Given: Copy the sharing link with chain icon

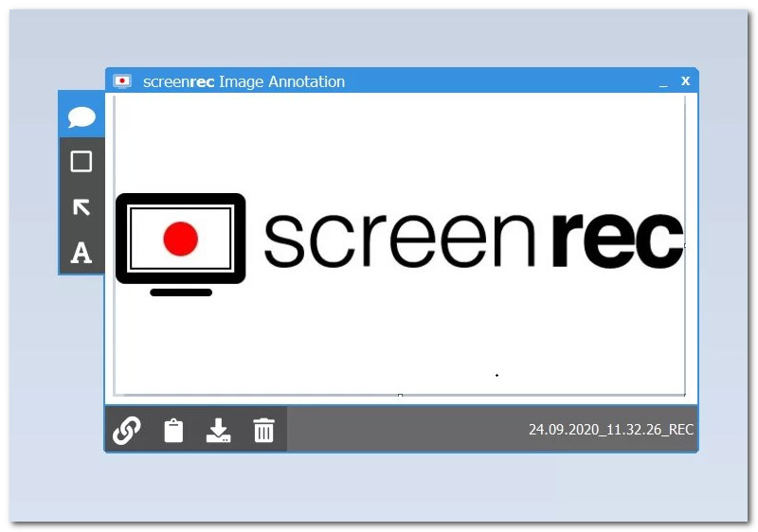Looking at the screenshot, I should (x=127, y=430).
